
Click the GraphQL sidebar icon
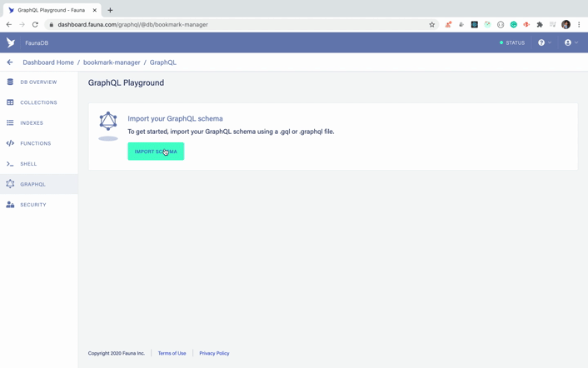coord(10,184)
